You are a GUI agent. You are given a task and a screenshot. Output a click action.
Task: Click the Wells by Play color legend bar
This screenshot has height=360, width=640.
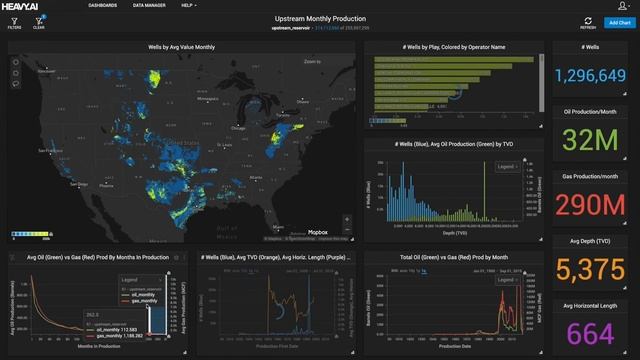[x=388, y=121]
